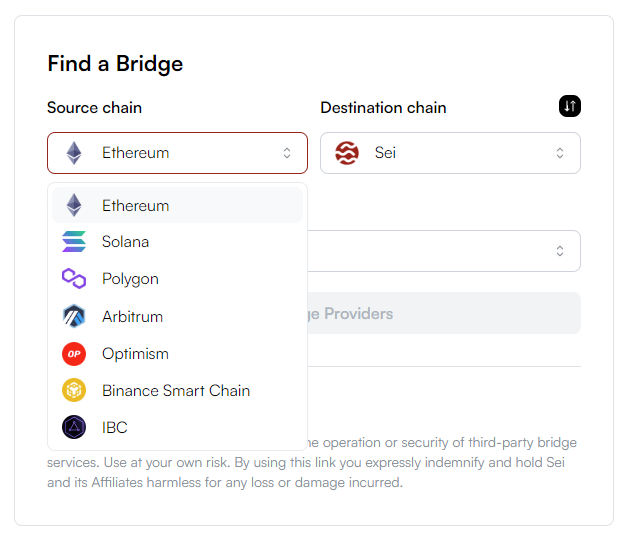Expand the partially hidden dropdown chevron

coord(560,250)
